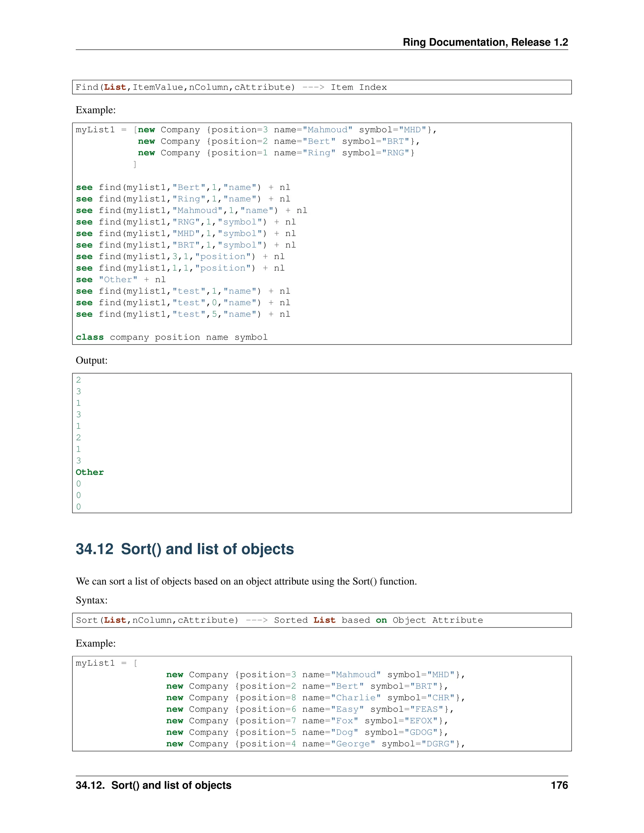
Task: Click the Find function syntax line
Action: click(231, 87)
